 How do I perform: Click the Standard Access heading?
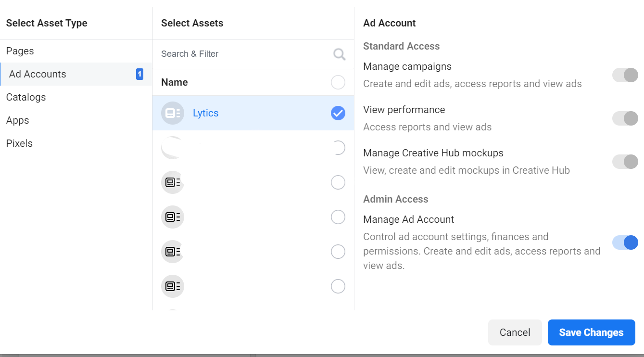pyautogui.click(x=402, y=46)
